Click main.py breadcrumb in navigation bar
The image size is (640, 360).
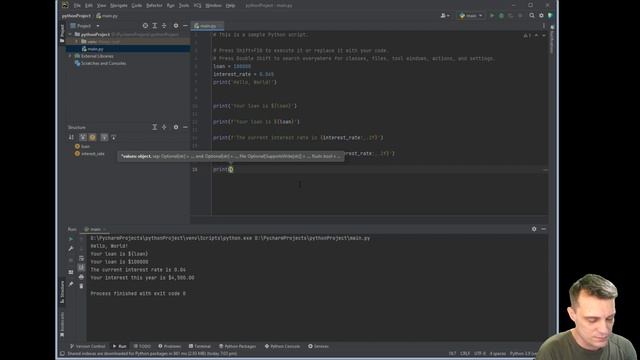pos(107,16)
